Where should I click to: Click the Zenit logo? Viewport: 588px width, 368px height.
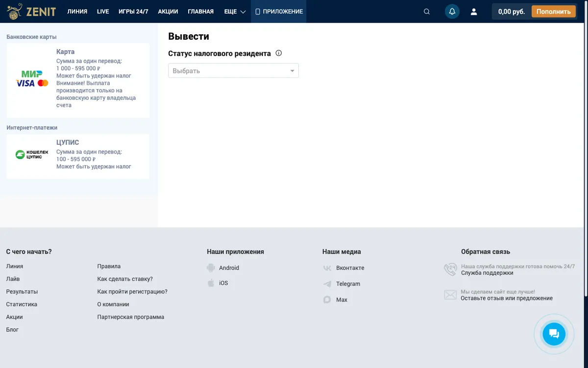(x=32, y=11)
